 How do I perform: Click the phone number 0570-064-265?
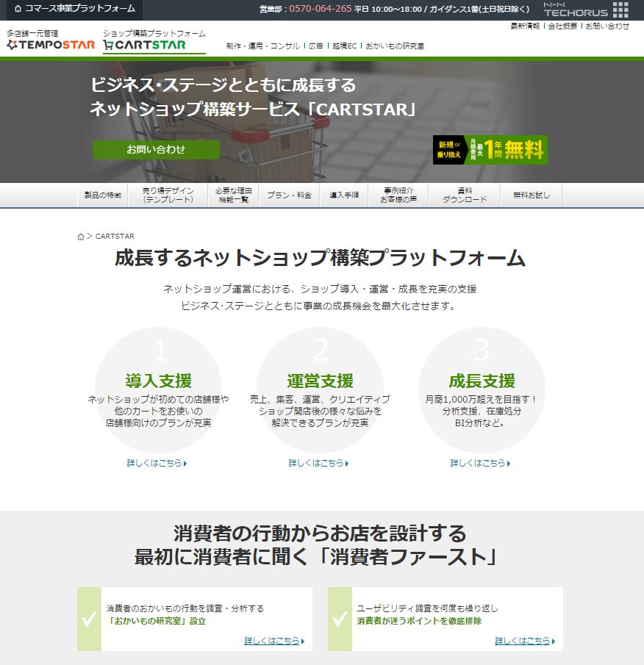pos(321,9)
